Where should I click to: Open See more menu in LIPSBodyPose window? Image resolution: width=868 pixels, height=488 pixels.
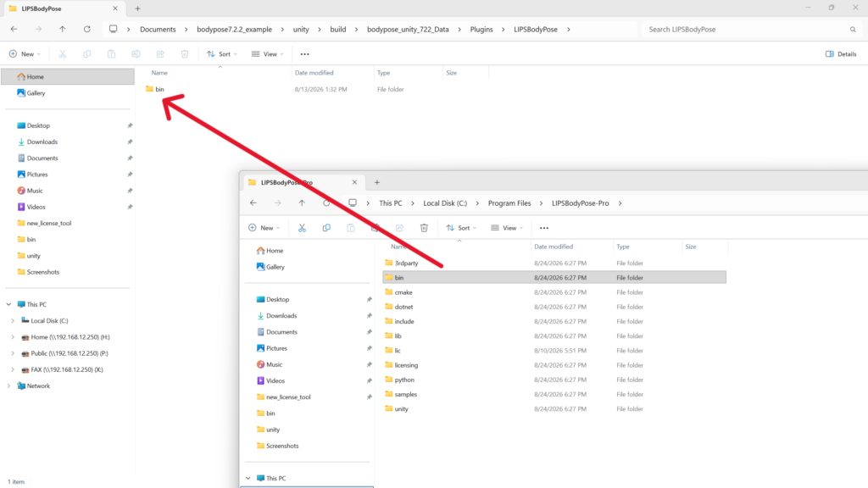304,54
